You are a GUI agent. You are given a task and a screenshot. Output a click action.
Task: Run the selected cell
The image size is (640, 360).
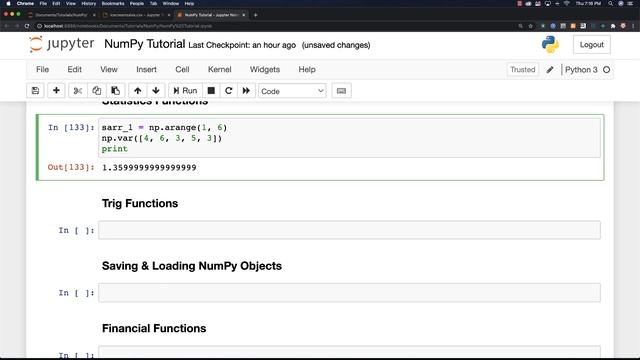[185, 91]
